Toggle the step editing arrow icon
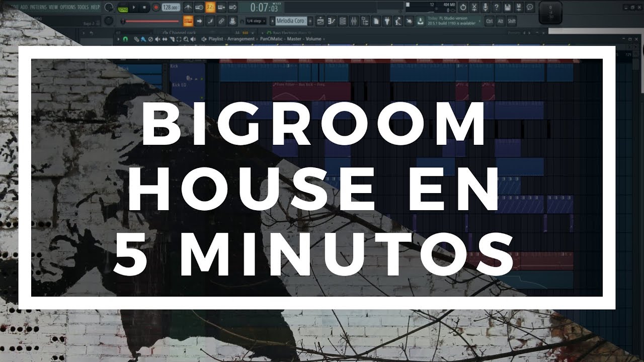644x362 pixels. (199, 21)
